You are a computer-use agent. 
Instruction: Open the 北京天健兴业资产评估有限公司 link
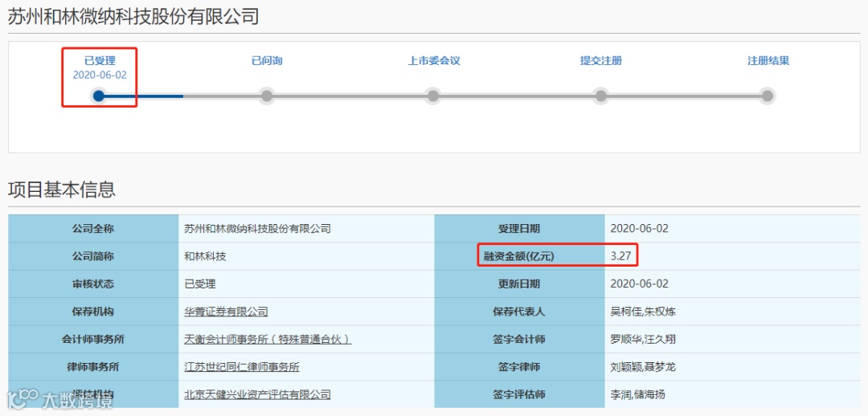(x=257, y=394)
